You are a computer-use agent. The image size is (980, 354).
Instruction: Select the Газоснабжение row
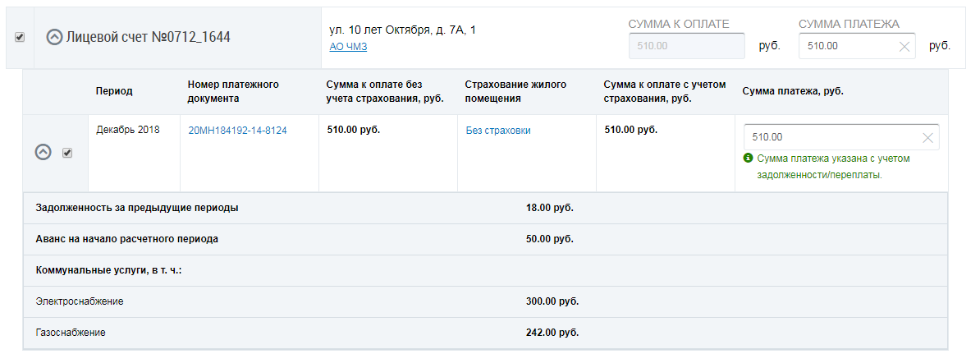point(71,333)
